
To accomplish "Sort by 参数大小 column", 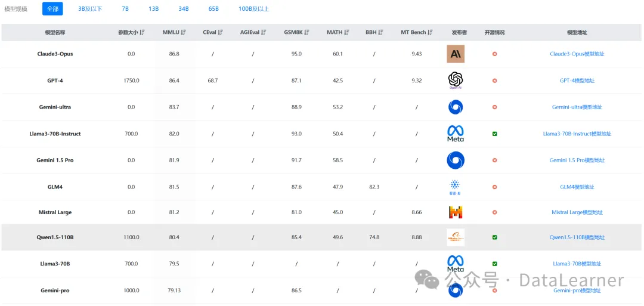I will (142, 32).
